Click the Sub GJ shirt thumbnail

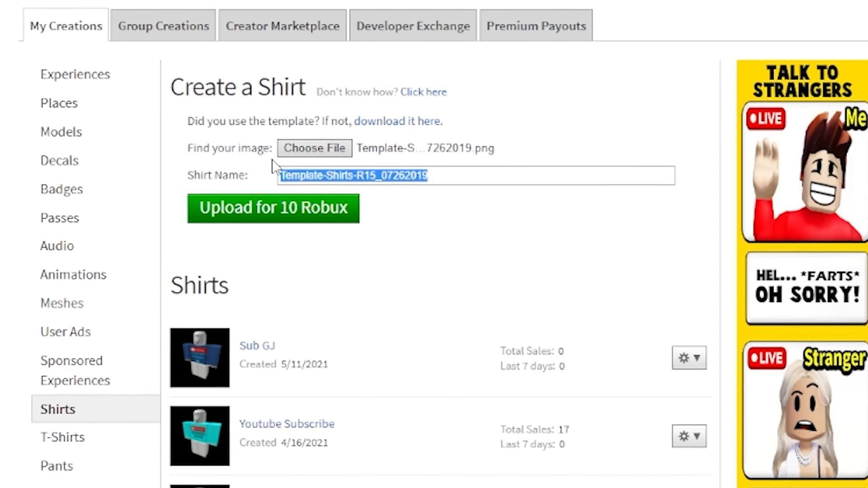tap(200, 357)
